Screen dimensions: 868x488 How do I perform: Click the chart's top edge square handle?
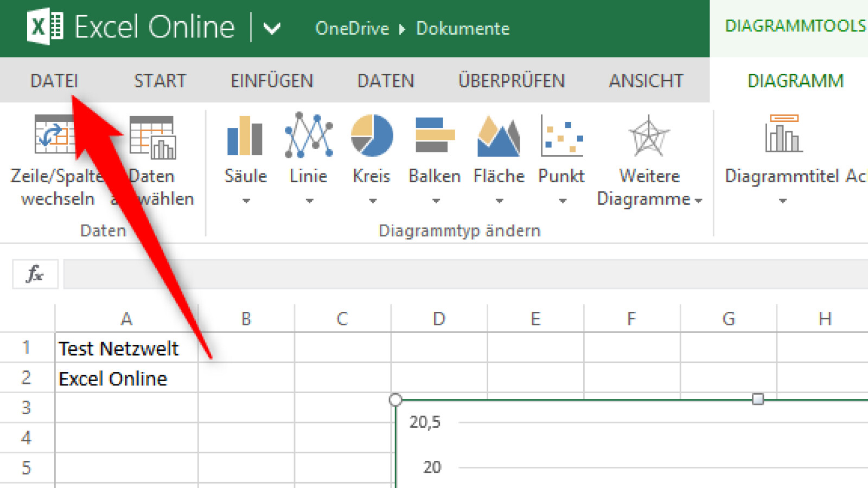[x=758, y=400]
